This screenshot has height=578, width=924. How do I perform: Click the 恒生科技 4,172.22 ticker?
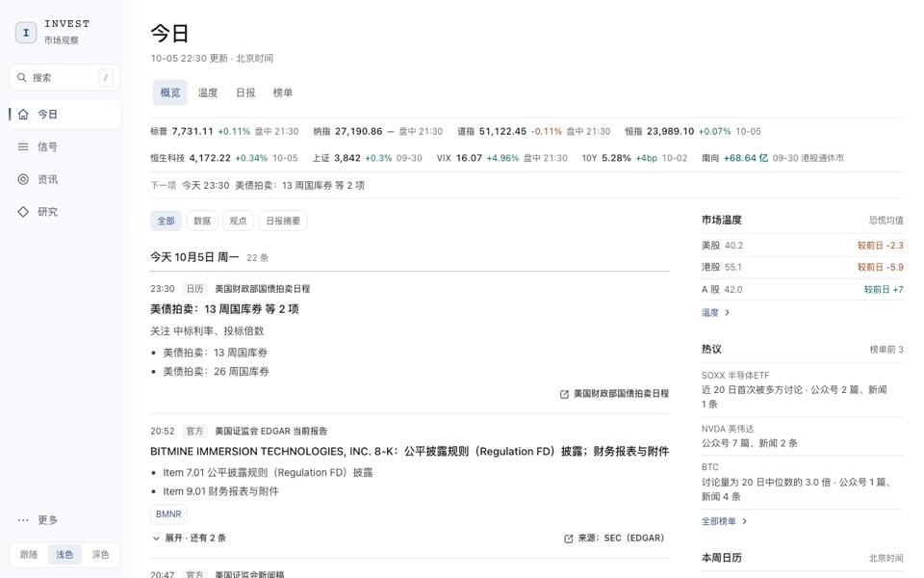[224, 158]
